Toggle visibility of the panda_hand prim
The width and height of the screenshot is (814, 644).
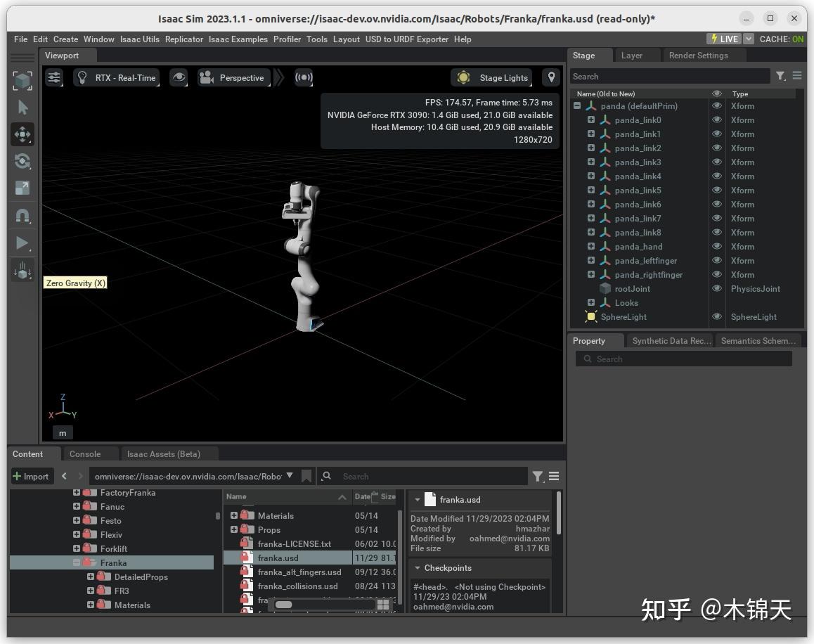click(x=717, y=246)
